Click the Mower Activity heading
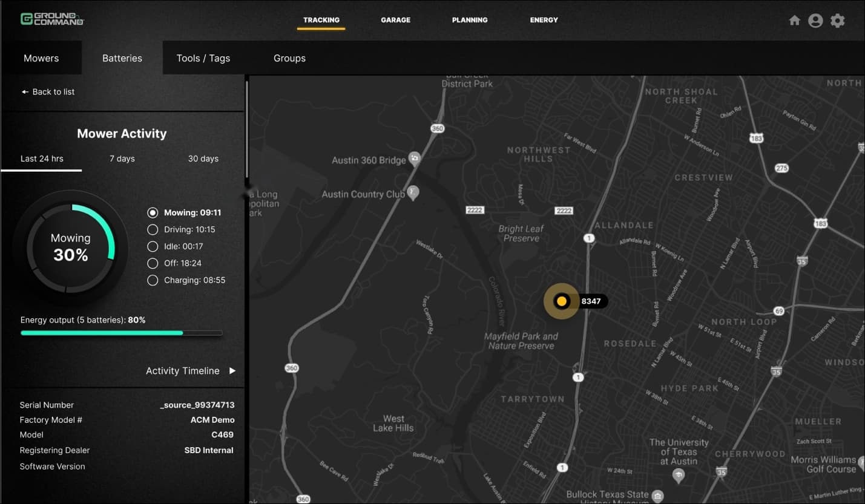Screen dimensions: 865x504 coord(122,134)
